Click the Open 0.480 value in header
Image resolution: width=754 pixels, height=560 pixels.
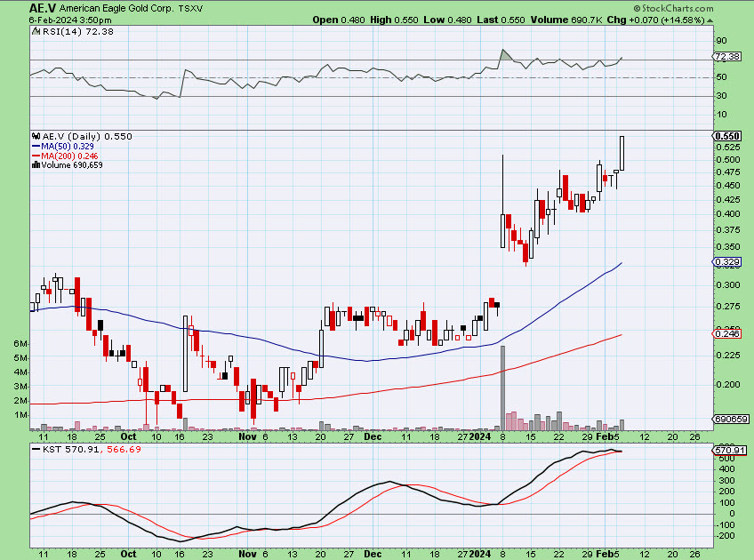pyautogui.click(x=339, y=20)
